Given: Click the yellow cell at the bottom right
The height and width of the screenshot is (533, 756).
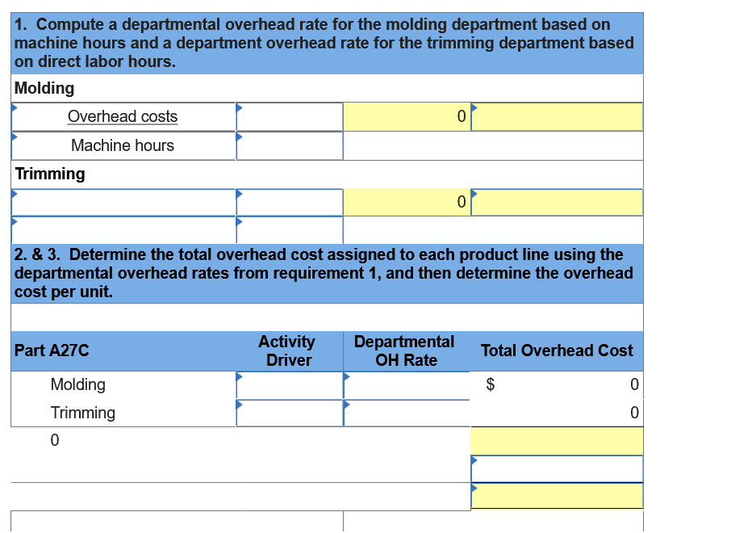Looking at the screenshot, I should coord(557,496).
